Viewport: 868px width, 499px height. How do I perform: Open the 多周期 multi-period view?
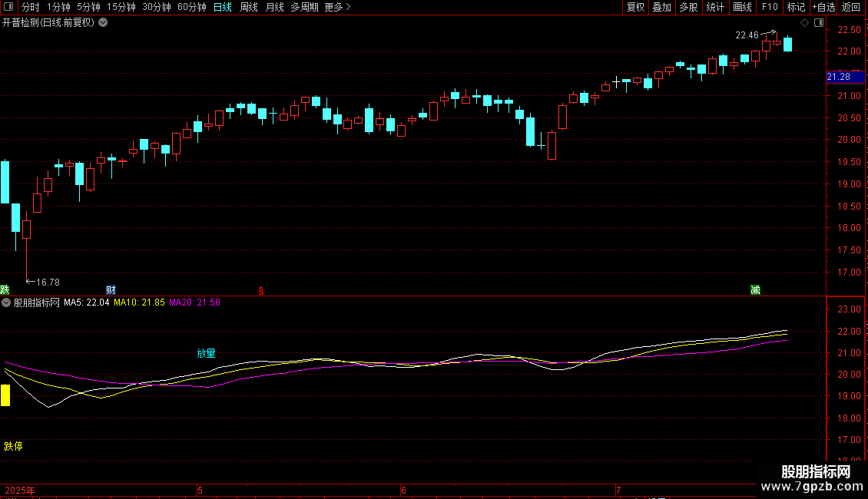304,7
